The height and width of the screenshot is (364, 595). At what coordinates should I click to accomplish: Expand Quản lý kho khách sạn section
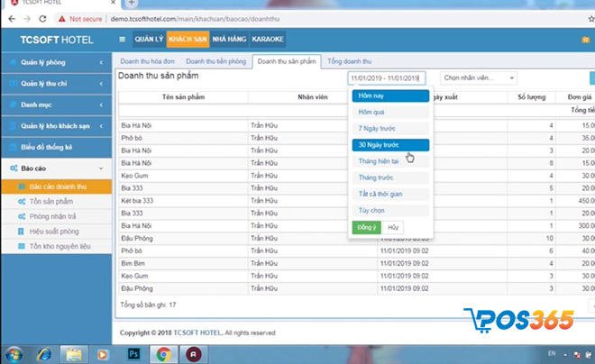(x=101, y=126)
